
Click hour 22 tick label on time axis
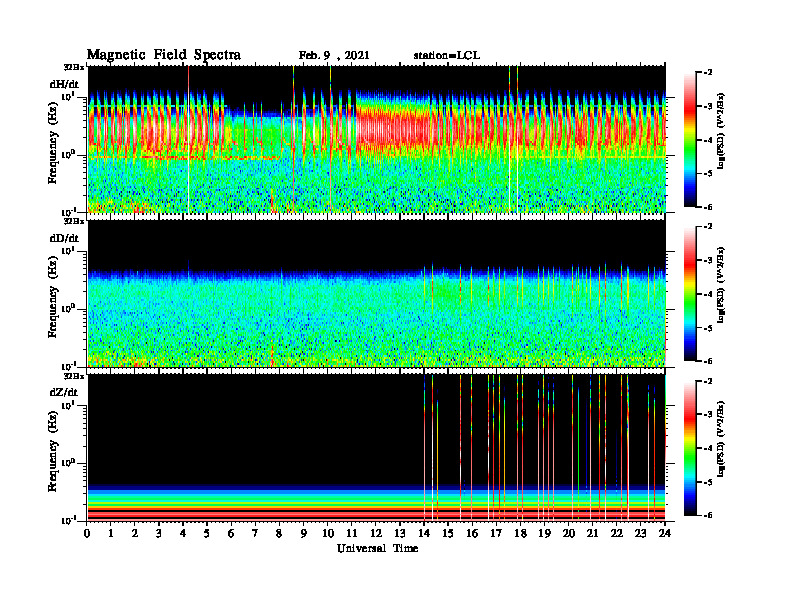point(617,534)
